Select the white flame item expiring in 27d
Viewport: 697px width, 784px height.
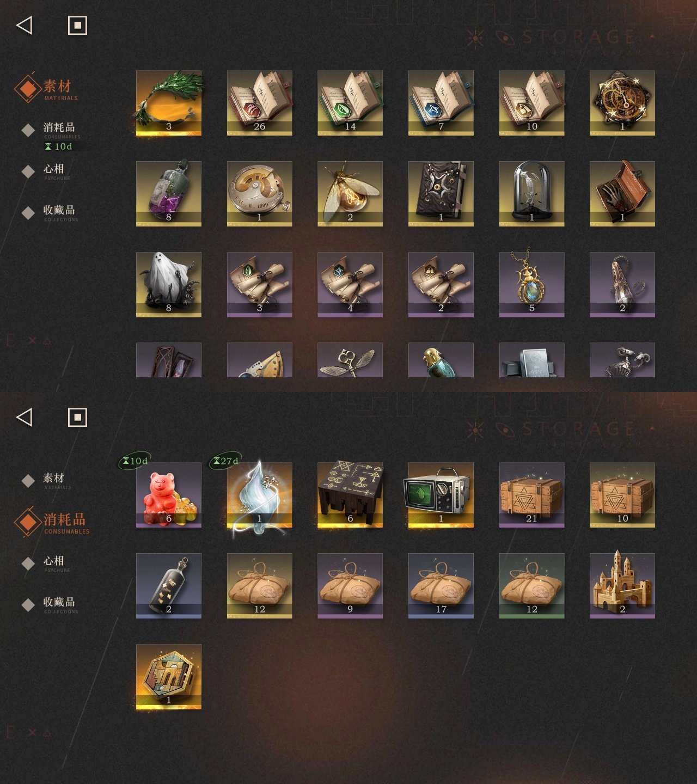pos(260,495)
